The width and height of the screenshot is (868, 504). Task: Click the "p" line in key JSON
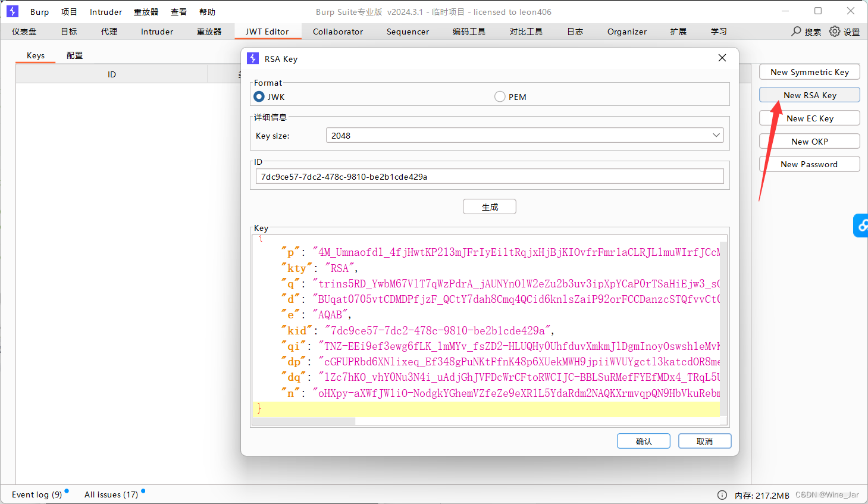click(x=500, y=252)
